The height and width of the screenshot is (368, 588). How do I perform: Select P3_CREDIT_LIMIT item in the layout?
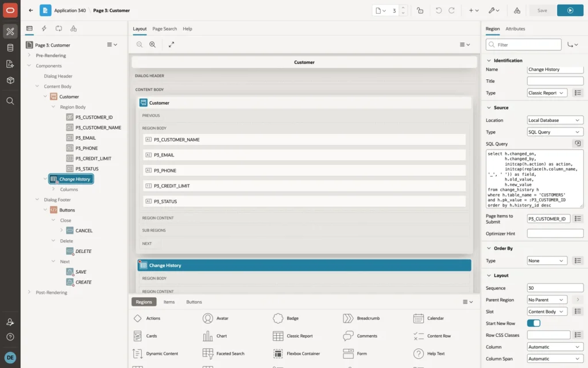point(304,186)
